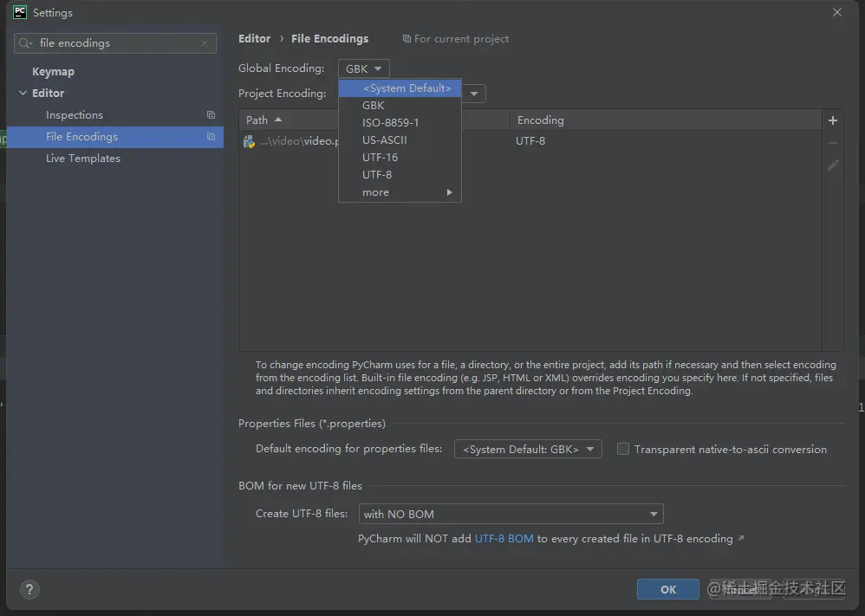This screenshot has height=616, width=865.
Task: Open help with the question mark button
Action: click(29, 589)
